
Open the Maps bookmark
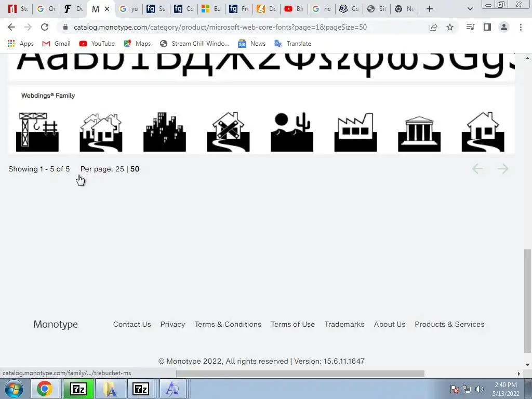pos(137,44)
